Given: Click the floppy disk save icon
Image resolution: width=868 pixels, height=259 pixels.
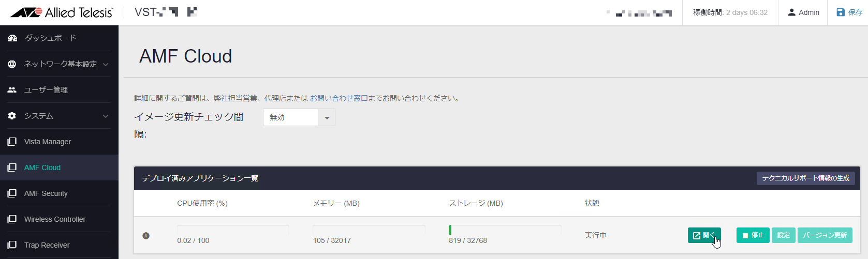Looking at the screenshot, I should [x=841, y=12].
